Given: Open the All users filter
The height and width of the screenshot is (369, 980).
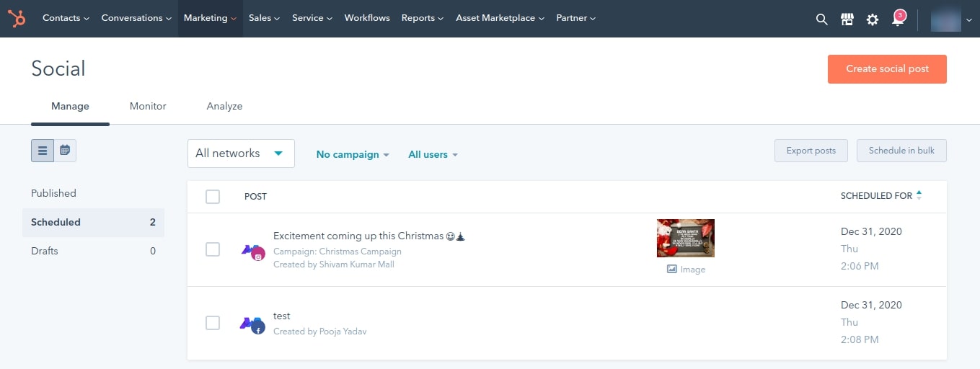Looking at the screenshot, I should point(433,154).
